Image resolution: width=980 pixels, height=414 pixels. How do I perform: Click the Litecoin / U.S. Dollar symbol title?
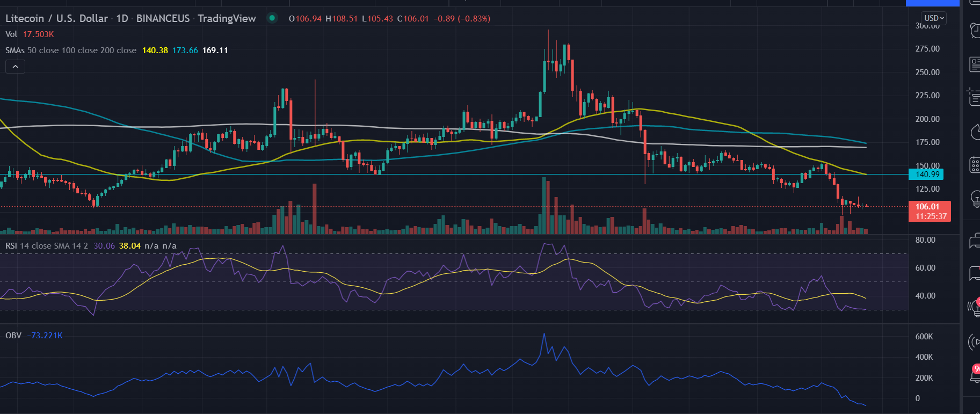(56, 18)
